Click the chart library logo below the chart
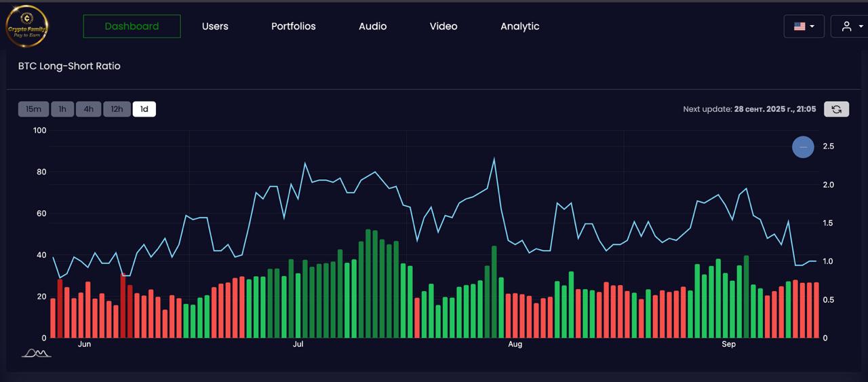868x382 pixels. coord(36,353)
